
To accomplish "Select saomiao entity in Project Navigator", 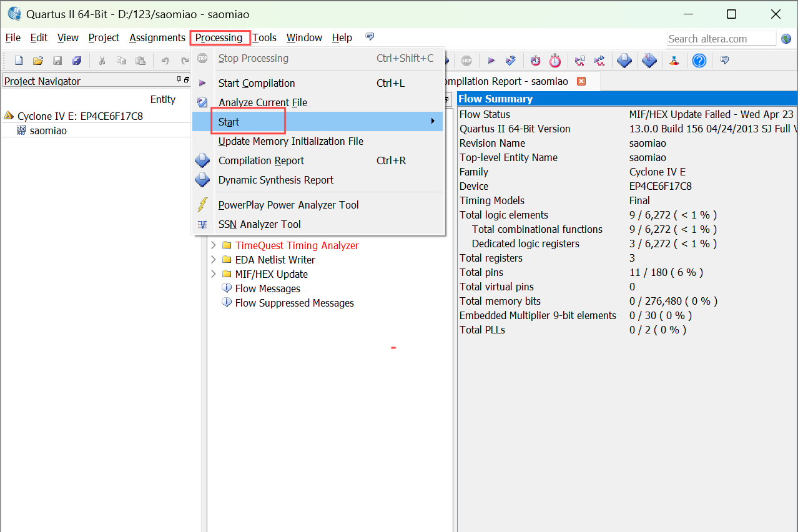I will coord(48,131).
